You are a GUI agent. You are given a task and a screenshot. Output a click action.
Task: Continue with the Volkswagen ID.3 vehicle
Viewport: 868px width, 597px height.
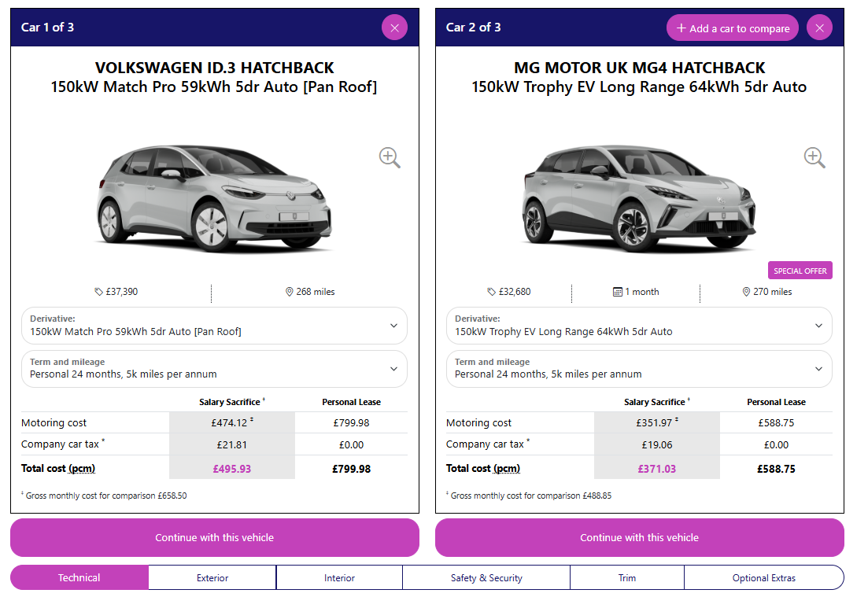click(214, 538)
